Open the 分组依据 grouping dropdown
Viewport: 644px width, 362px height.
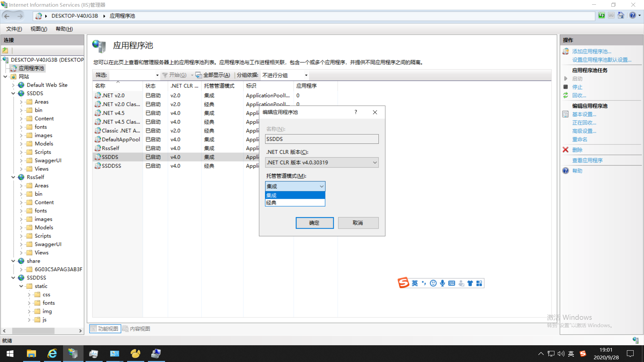click(x=306, y=75)
